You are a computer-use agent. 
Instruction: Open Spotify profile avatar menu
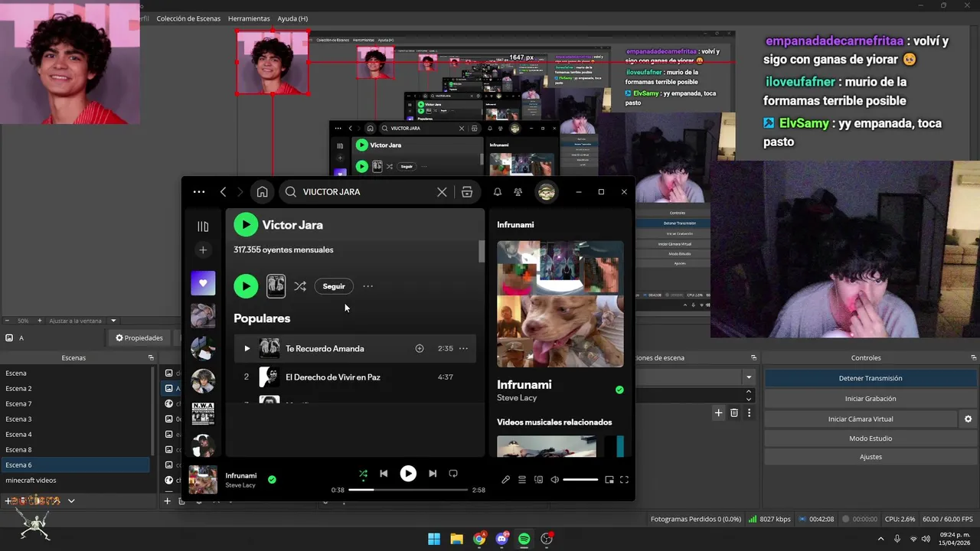click(x=547, y=192)
